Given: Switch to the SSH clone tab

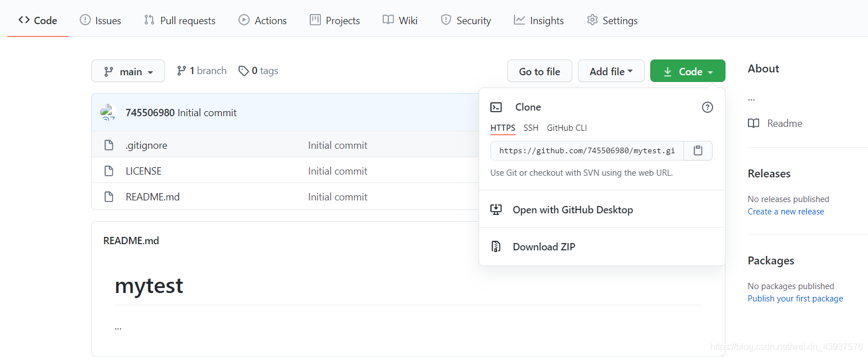Looking at the screenshot, I should click(x=531, y=128).
